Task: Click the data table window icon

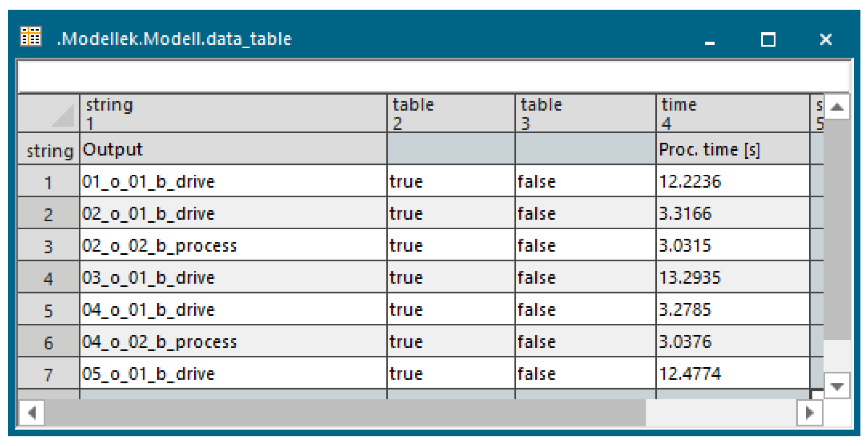Action: click(x=31, y=37)
